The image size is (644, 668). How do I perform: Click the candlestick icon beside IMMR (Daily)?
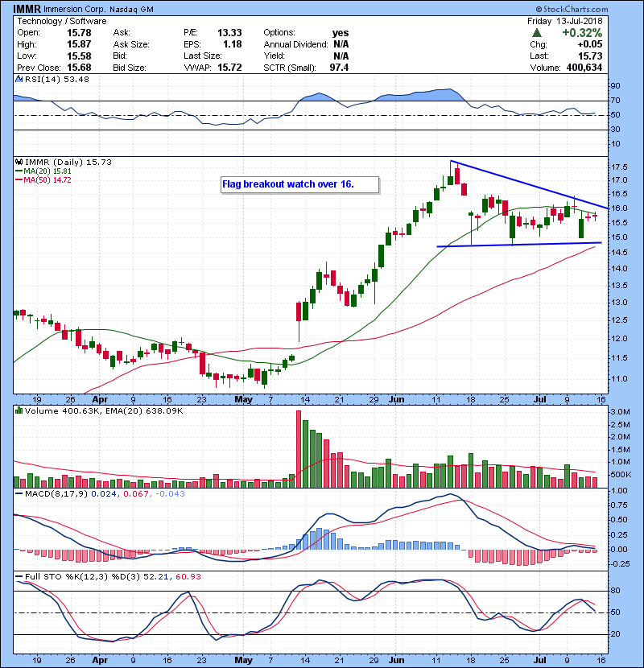coord(19,162)
